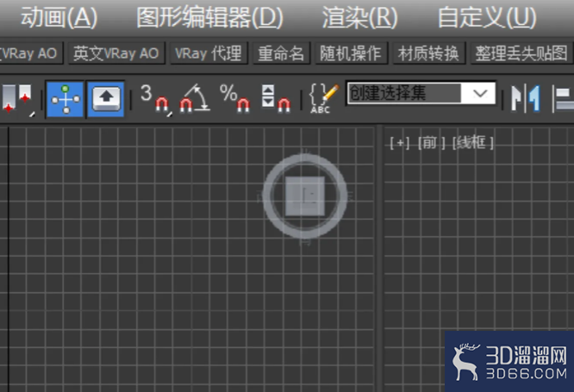The image size is (574, 392).
Task: Click the 重命名 button
Action: [281, 53]
